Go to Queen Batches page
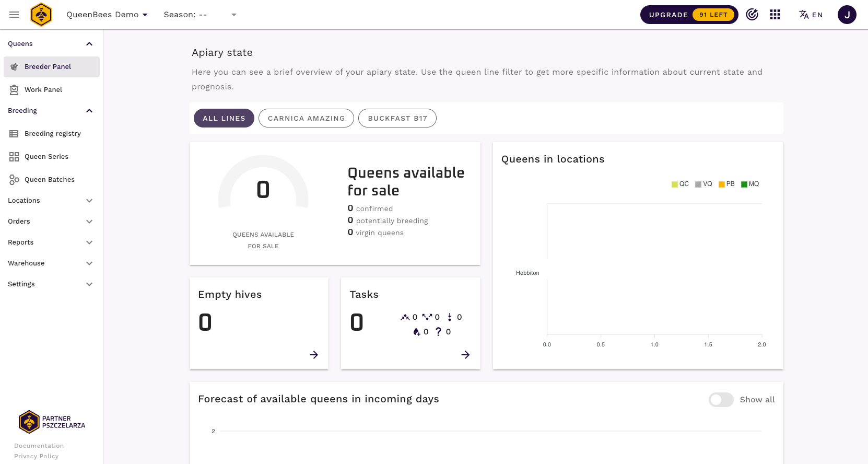 pos(50,180)
